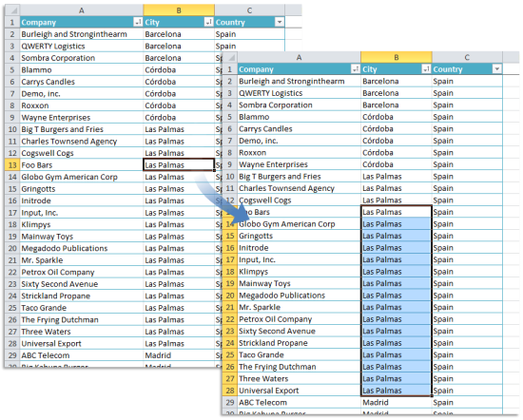Click Madrid cell row 29 in front sheet
Viewport: 523px width, 420px height.
(x=397, y=403)
